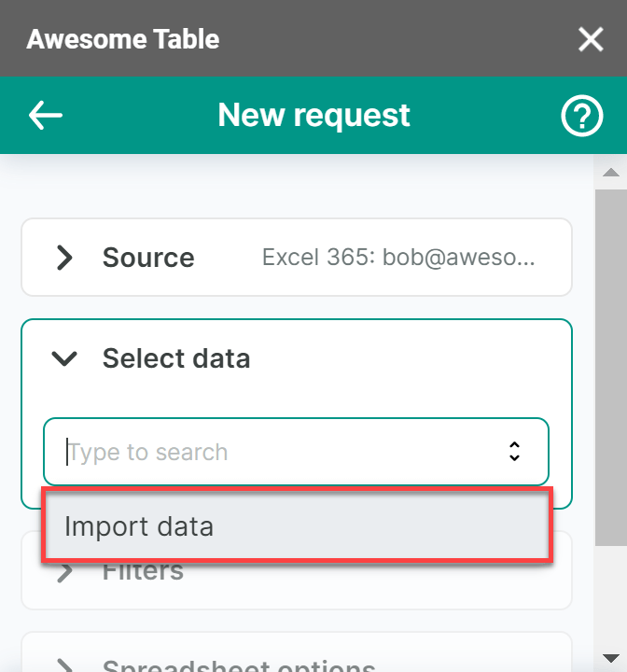Click the Source section title
The width and height of the screenshot is (627, 672).
148,258
